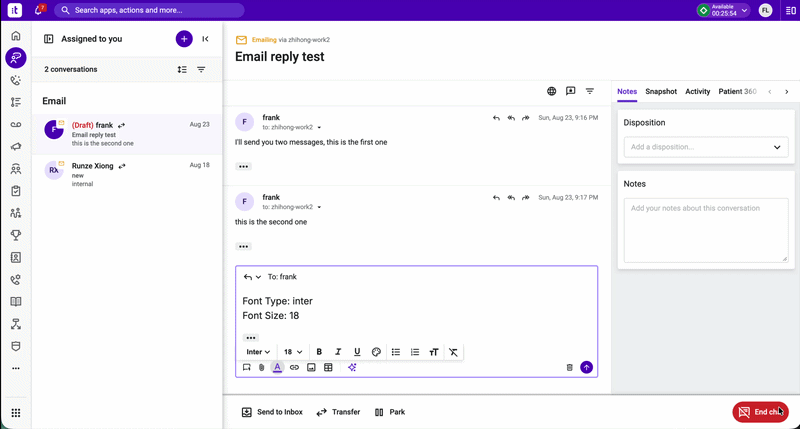Insert a bulleted list

coord(395,352)
